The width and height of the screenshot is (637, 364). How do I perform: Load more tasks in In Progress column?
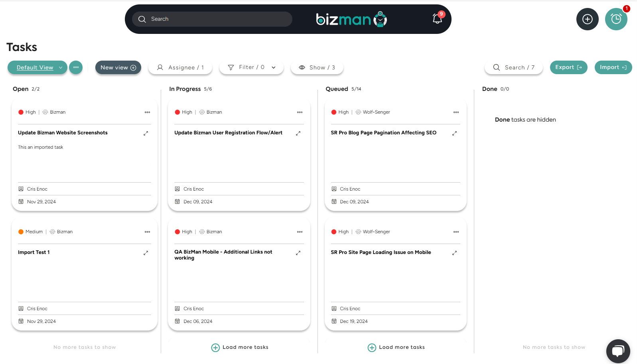(x=240, y=348)
